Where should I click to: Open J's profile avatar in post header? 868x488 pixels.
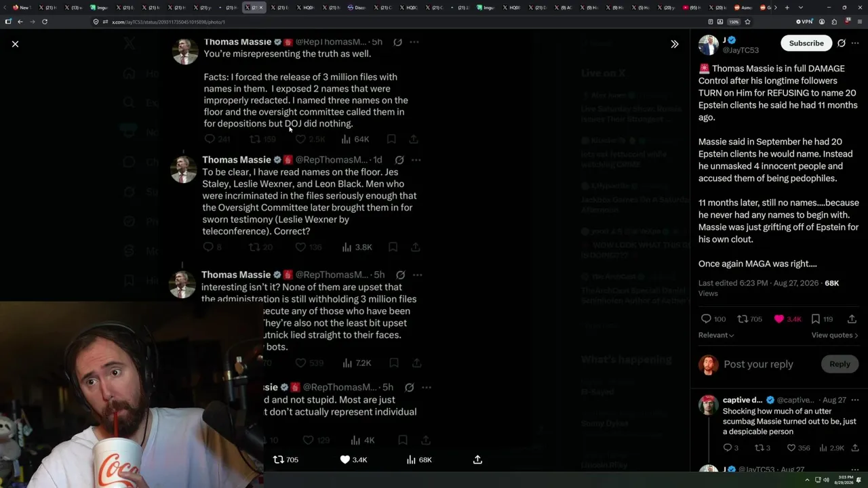(x=709, y=45)
